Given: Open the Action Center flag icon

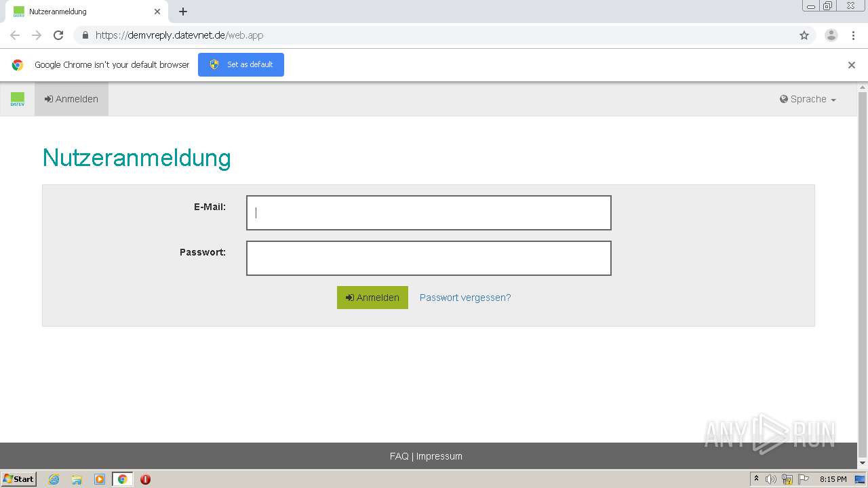Looking at the screenshot, I should click(804, 479).
